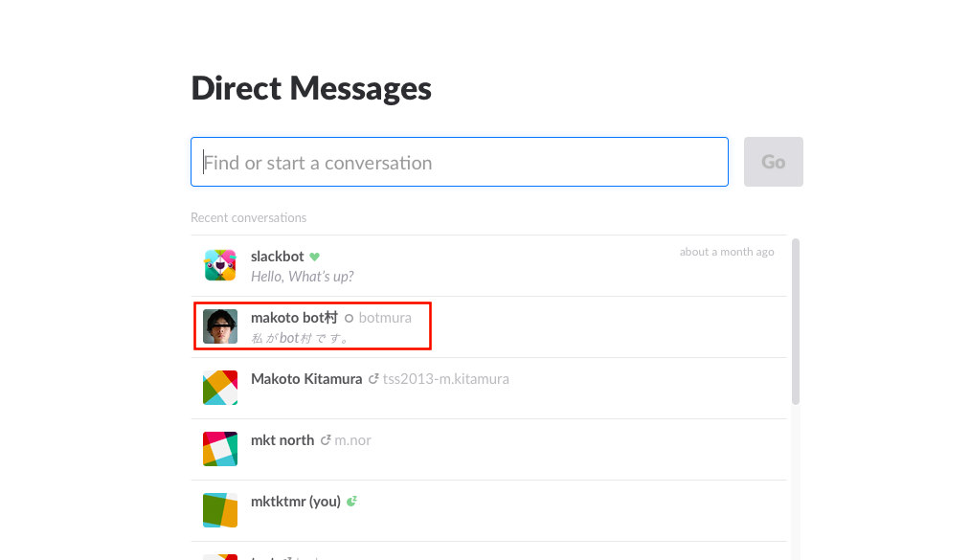
Task: Click Makoto Kitamura's colorful avatar
Action: pos(220,388)
